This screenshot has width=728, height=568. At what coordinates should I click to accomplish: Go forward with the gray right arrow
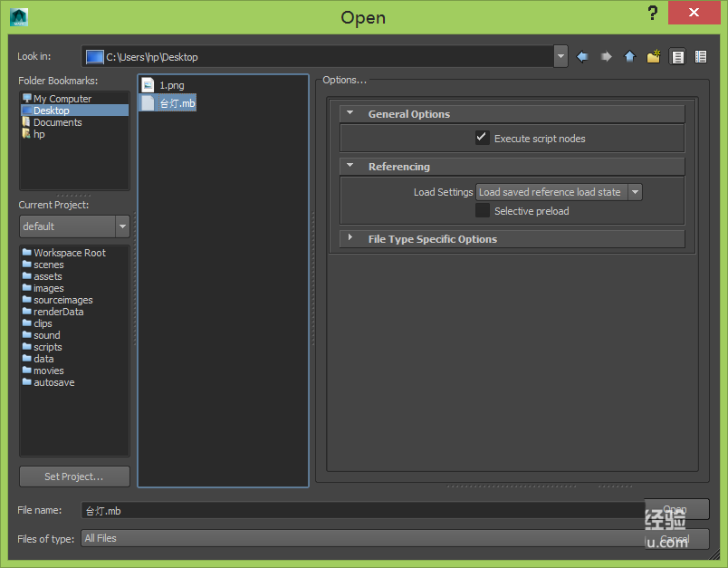coord(606,57)
